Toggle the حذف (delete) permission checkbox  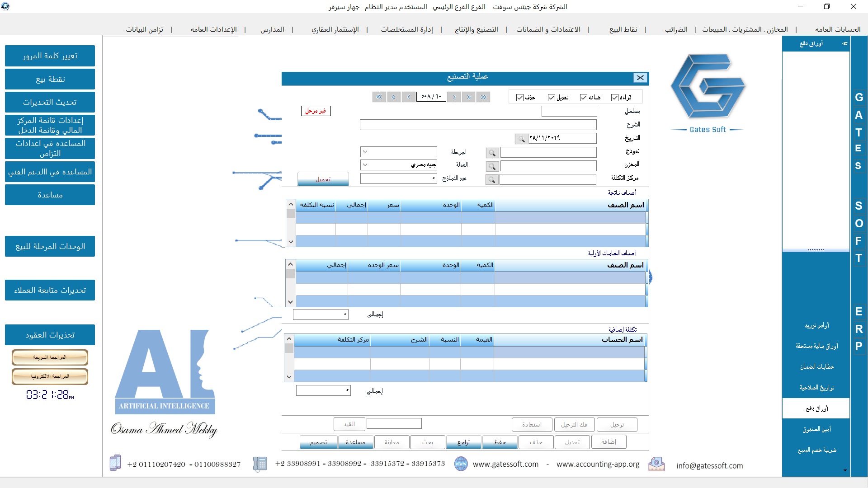point(519,98)
